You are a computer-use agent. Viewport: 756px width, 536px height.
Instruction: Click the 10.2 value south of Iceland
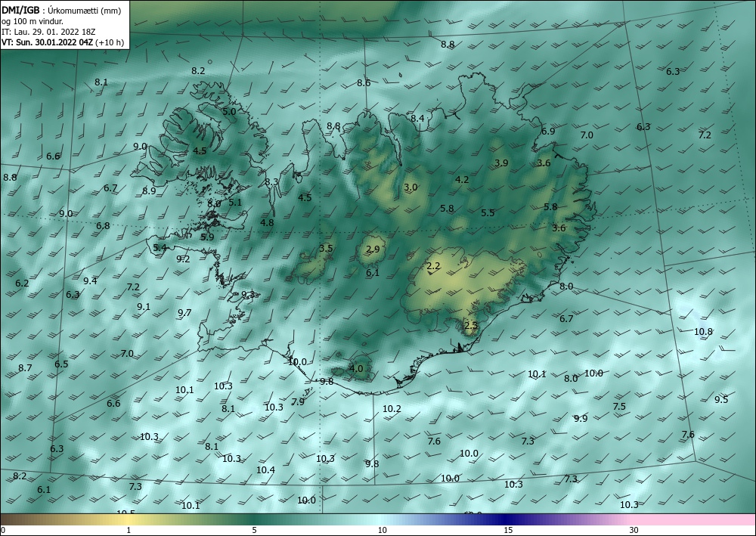coord(392,409)
